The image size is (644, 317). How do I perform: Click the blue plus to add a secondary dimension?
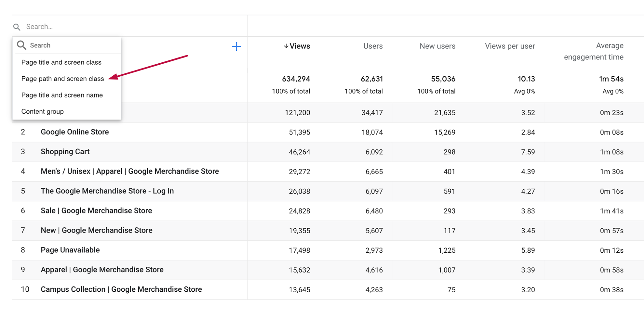[x=237, y=47]
